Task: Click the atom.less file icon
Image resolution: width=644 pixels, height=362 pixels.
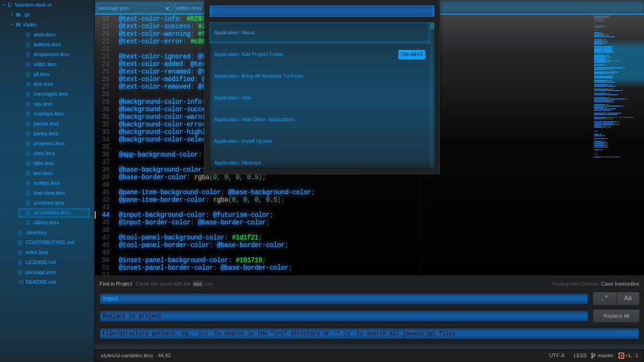Action: coord(28,35)
